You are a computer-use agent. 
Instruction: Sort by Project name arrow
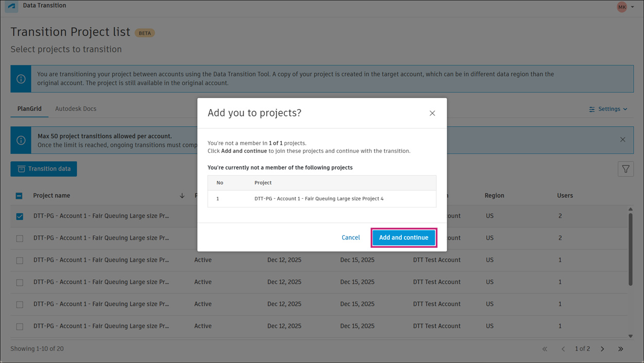pos(182,196)
